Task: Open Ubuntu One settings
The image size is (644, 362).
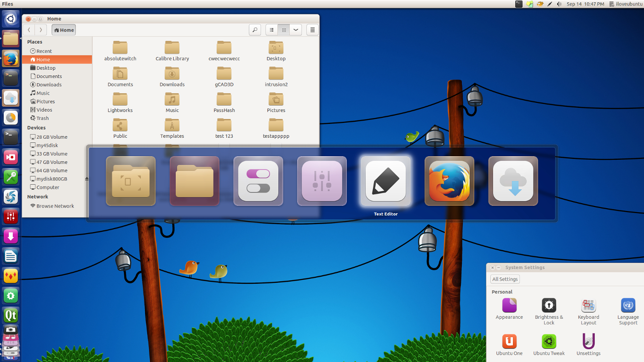Action: [509, 345]
